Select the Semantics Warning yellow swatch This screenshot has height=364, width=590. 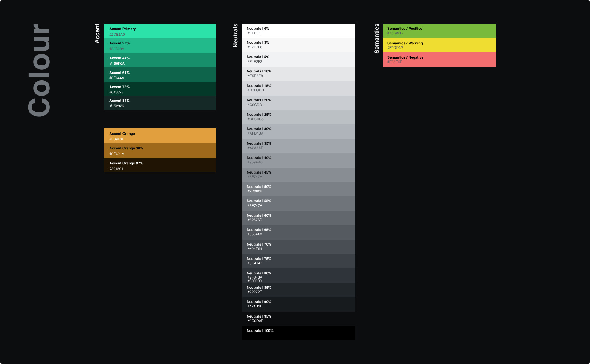[x=439, y=45]
